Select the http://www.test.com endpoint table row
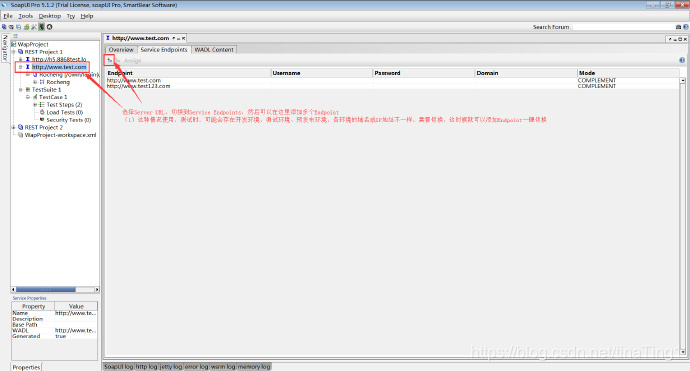The width and height of the screenshot is (690, 371). coord(393,81)
